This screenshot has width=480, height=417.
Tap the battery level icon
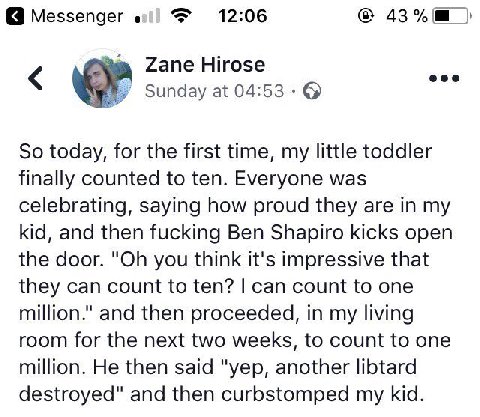[x=451, y=16]
